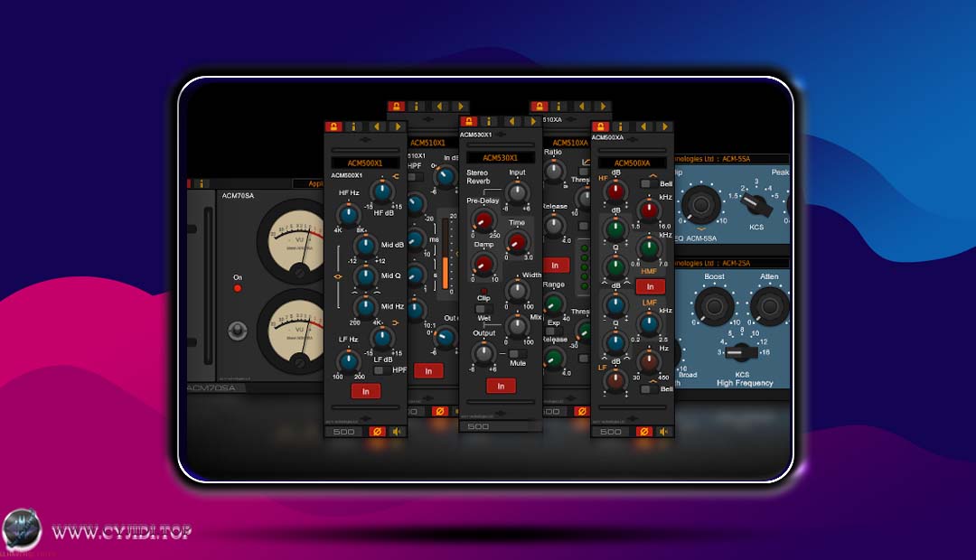Click the phase invert (Ø) icon on ACM500XA
The height and width of the screenshot is (560, 976).
pos(643,431)
